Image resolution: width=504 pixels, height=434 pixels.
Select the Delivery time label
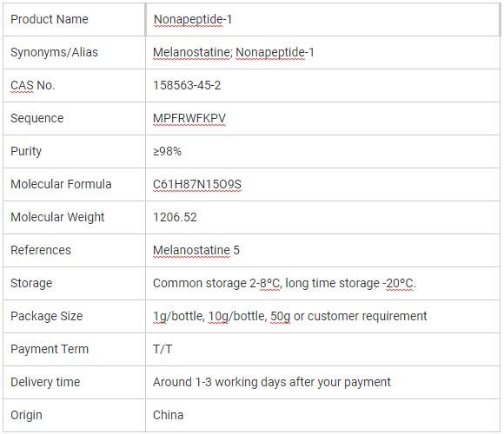(x=45, y=382)
